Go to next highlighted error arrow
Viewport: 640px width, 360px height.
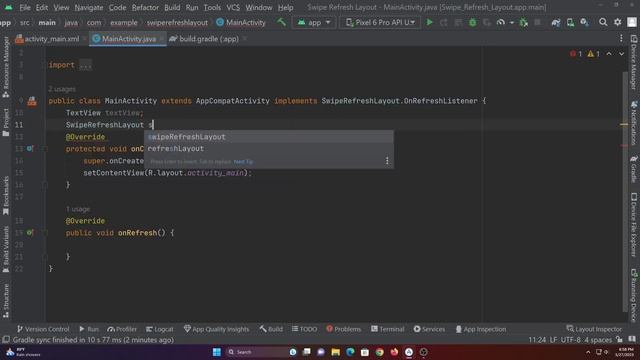coord(621,54)
